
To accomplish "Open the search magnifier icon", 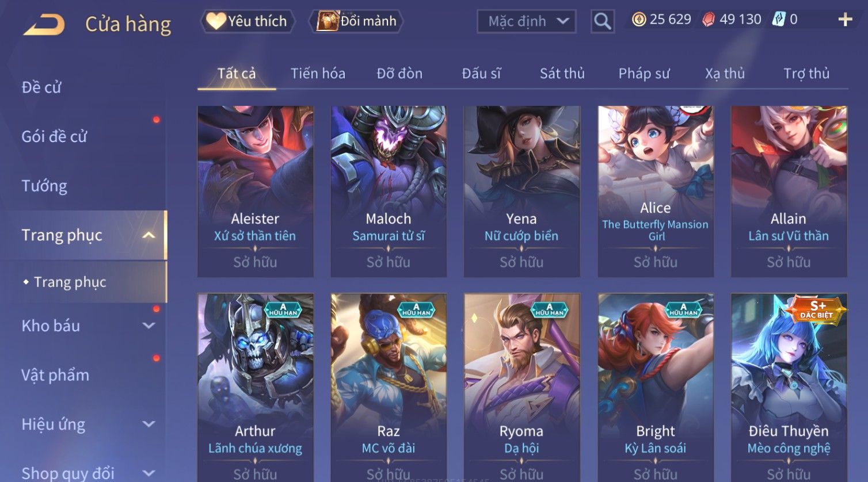I will [603, 21].
